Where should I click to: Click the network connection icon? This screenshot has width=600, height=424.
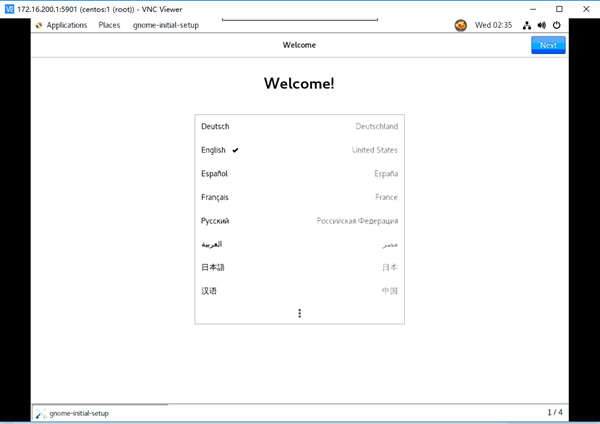click(527, 25)
